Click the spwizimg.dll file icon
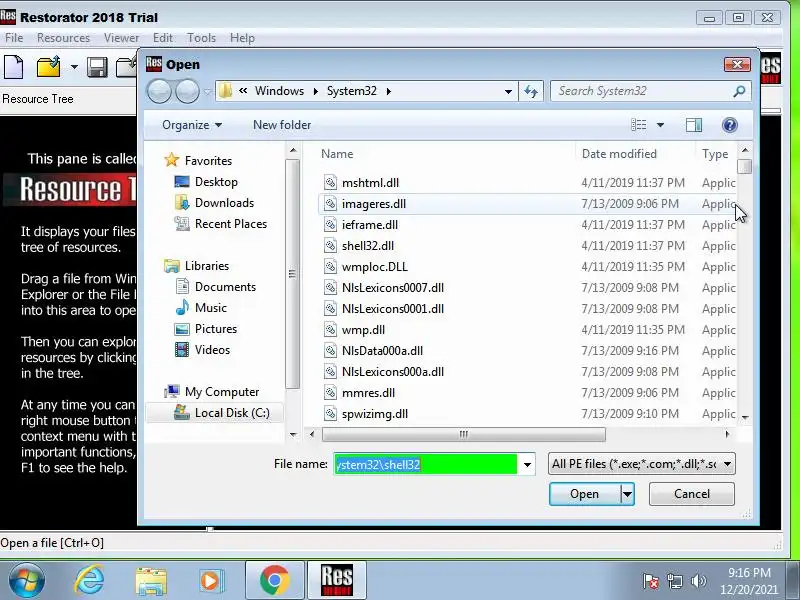 (331, 413)
